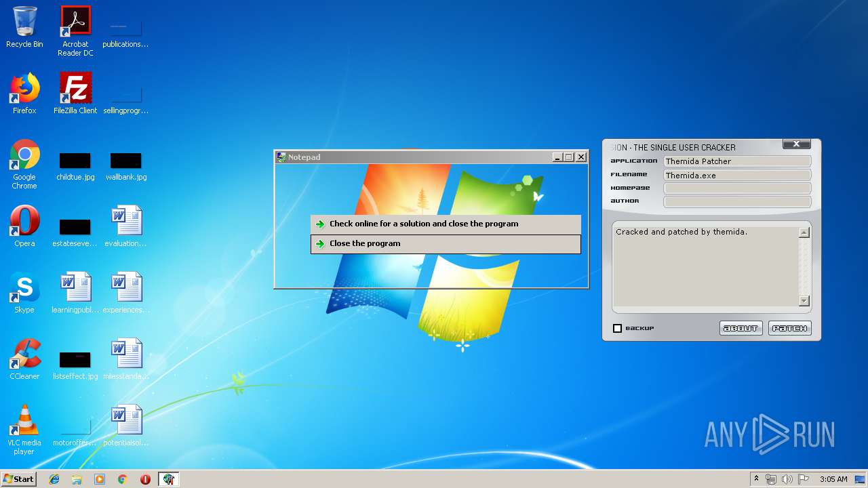Minimize the Notepad error window
Viewport: 868px width, 488px height.
click(x=557, y=157)
